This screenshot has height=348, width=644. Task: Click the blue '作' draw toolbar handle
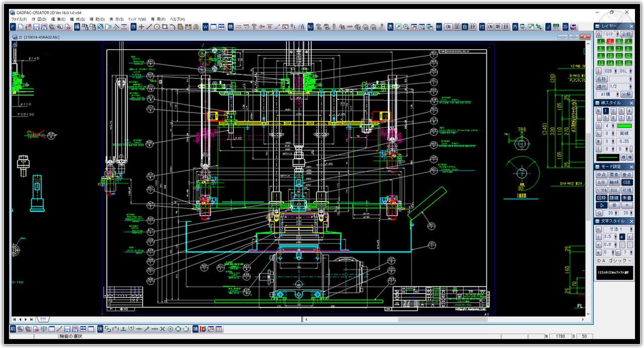133,26
